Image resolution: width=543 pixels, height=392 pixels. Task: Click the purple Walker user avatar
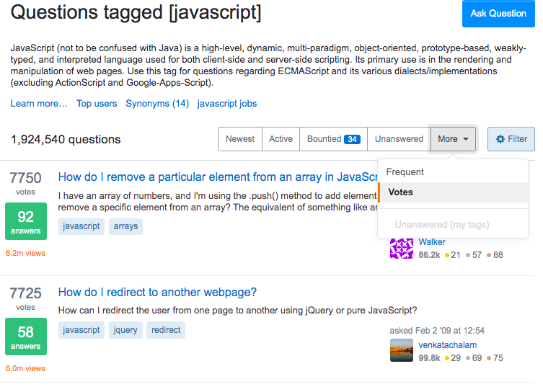[401, 248]
